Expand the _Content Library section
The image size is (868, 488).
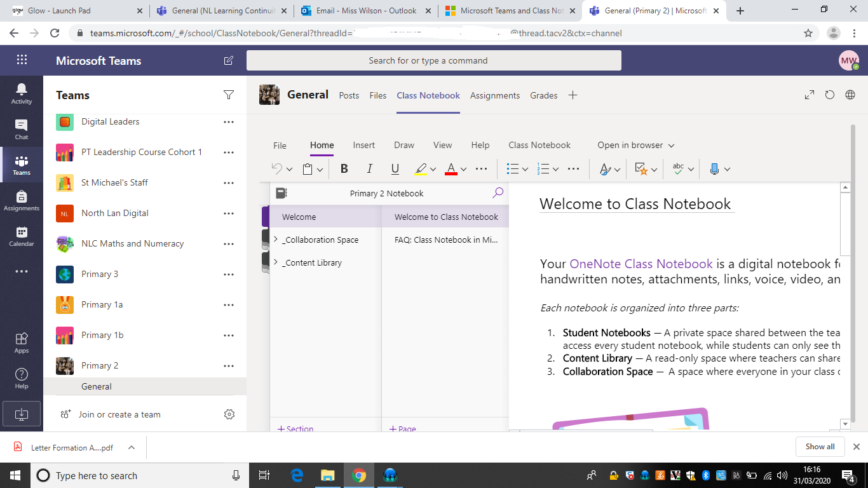[x=275, y=262]
